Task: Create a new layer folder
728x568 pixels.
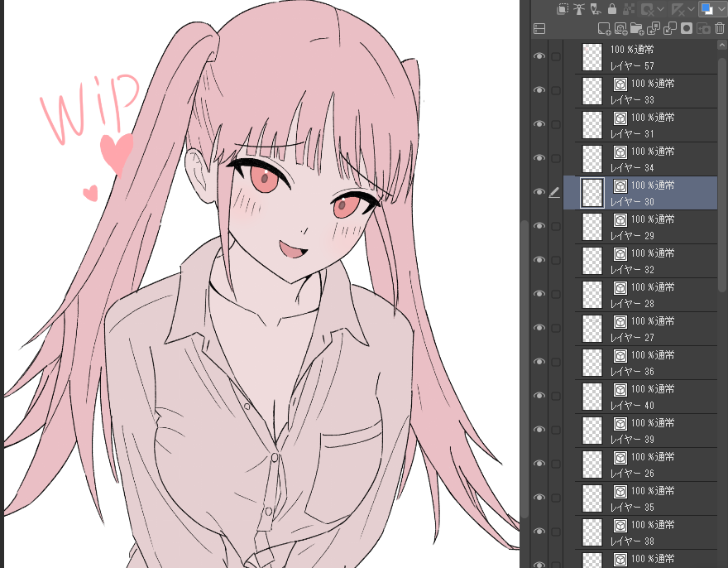Action: [637, 29]
